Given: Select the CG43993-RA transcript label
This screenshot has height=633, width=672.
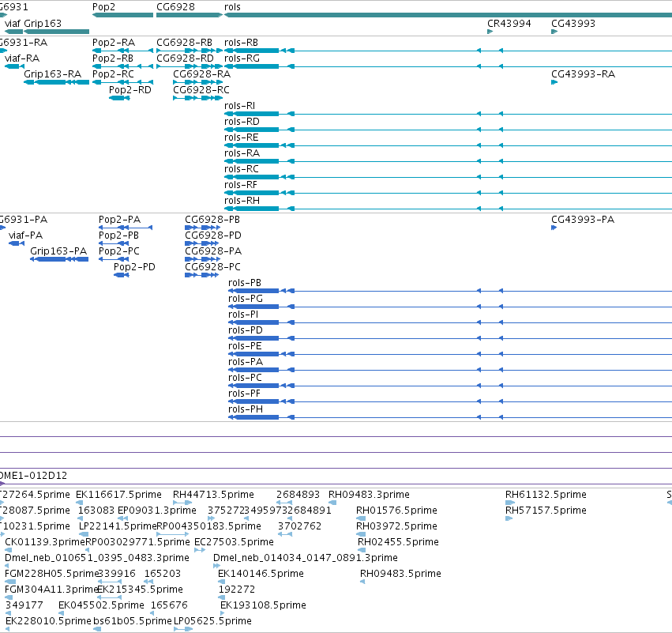Looking at the screenshot, I should click(x=583, y=73).
